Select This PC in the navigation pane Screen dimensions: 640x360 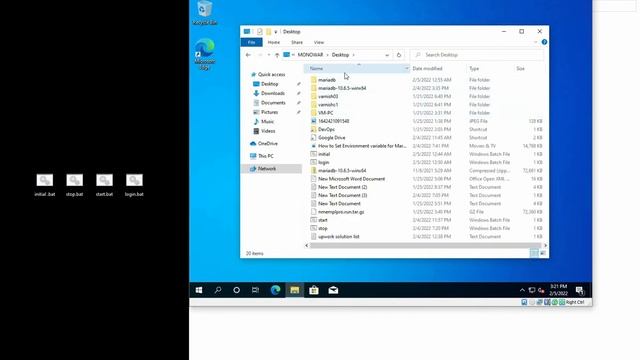266,156
